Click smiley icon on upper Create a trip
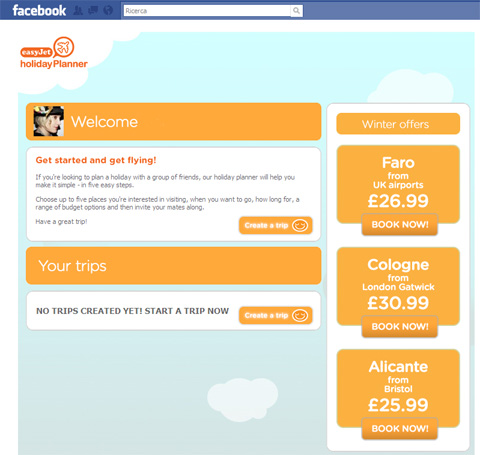The width and height of the screenshot is (480, 455). (300, 225)
